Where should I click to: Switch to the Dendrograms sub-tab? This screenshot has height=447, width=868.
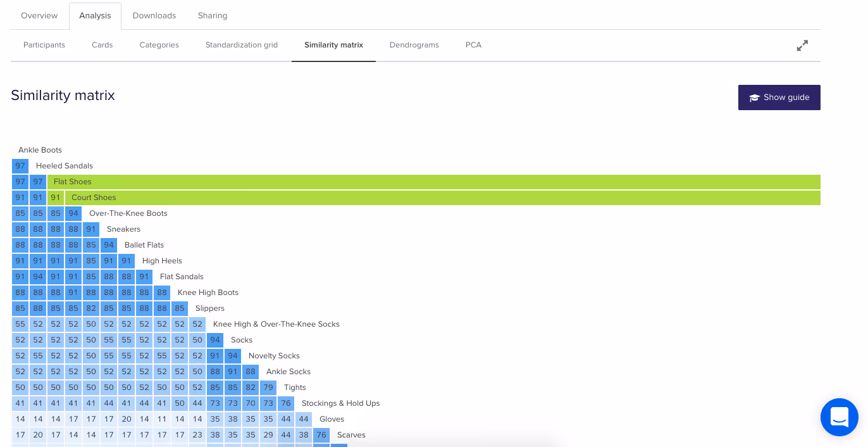tap(414, 45)
